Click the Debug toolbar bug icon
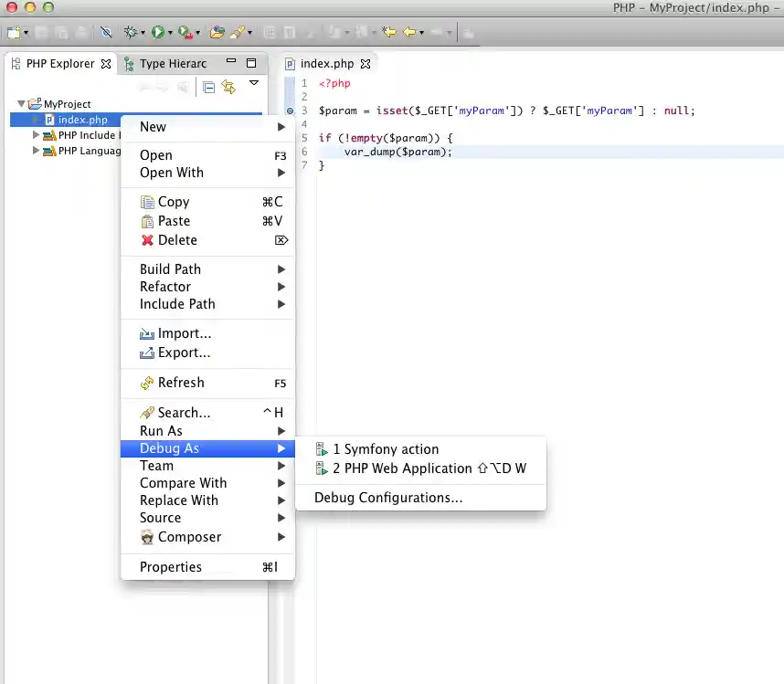 pos(132,32)
